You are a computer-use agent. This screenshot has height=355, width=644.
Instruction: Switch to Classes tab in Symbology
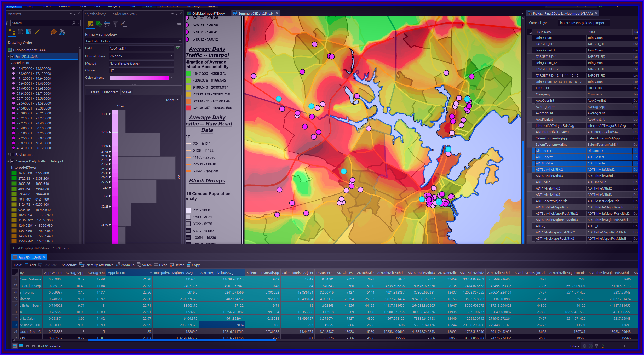93,92
